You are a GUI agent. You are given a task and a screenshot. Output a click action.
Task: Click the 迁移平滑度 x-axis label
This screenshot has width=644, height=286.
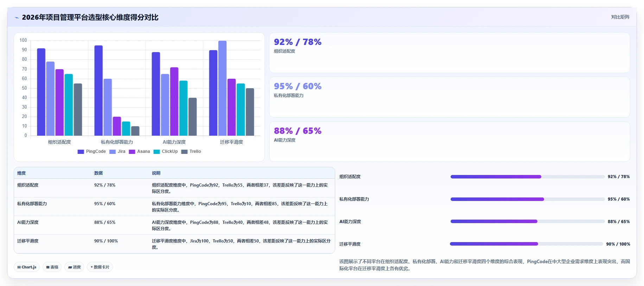tap(231, 142)
